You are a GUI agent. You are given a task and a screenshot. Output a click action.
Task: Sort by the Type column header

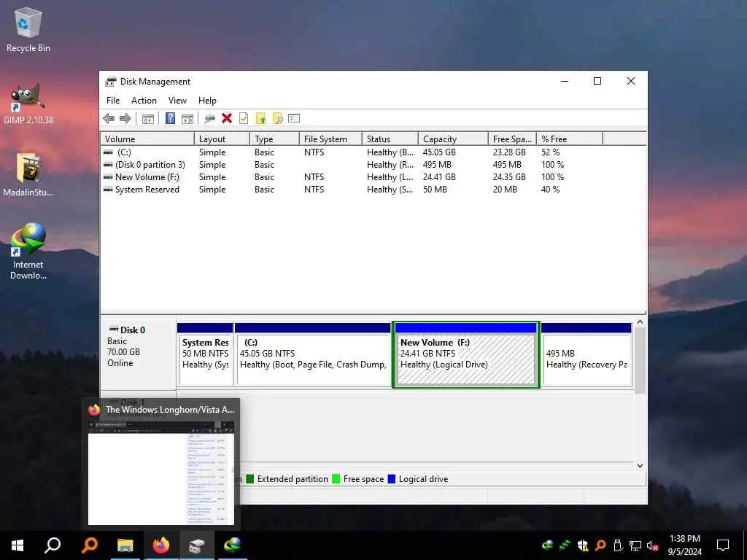[274, 139]
